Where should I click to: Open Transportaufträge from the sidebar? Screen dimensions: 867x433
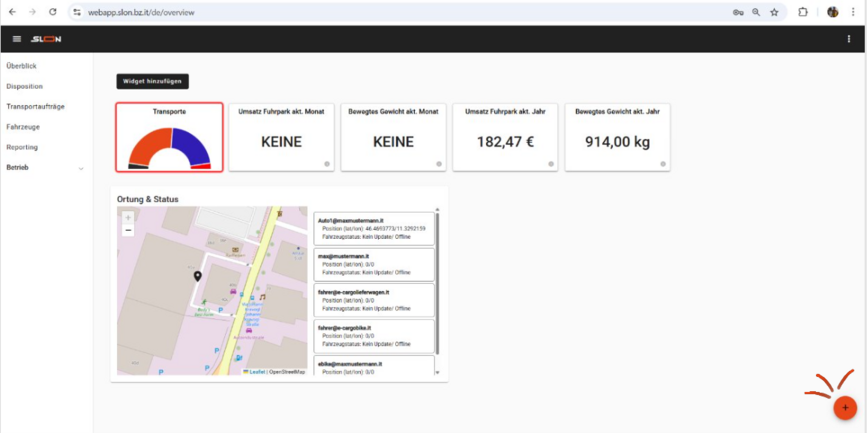[35, 106]
